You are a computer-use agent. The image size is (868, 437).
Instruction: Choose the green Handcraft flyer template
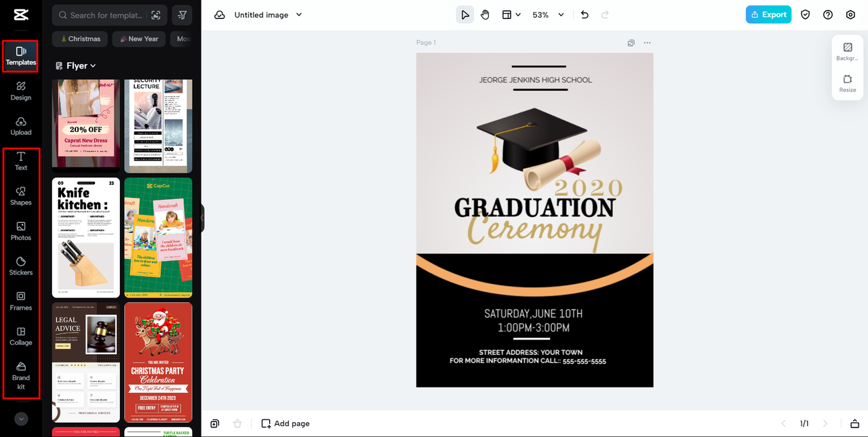pos(158,238)
